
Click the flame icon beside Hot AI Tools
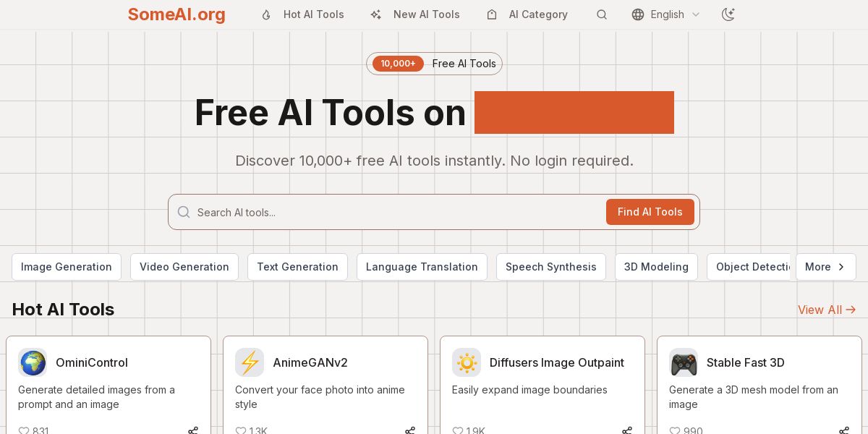(x=266, y=14)
